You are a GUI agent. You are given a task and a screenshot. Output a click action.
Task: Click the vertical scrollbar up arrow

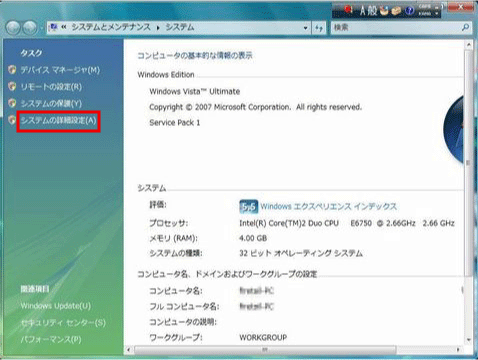coord(468,44)
